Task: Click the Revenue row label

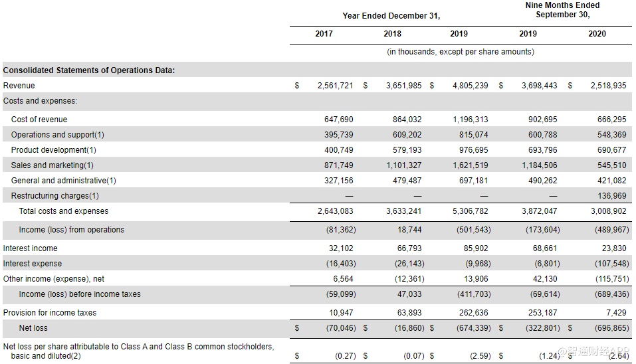Action: click(x=19, y=86)
